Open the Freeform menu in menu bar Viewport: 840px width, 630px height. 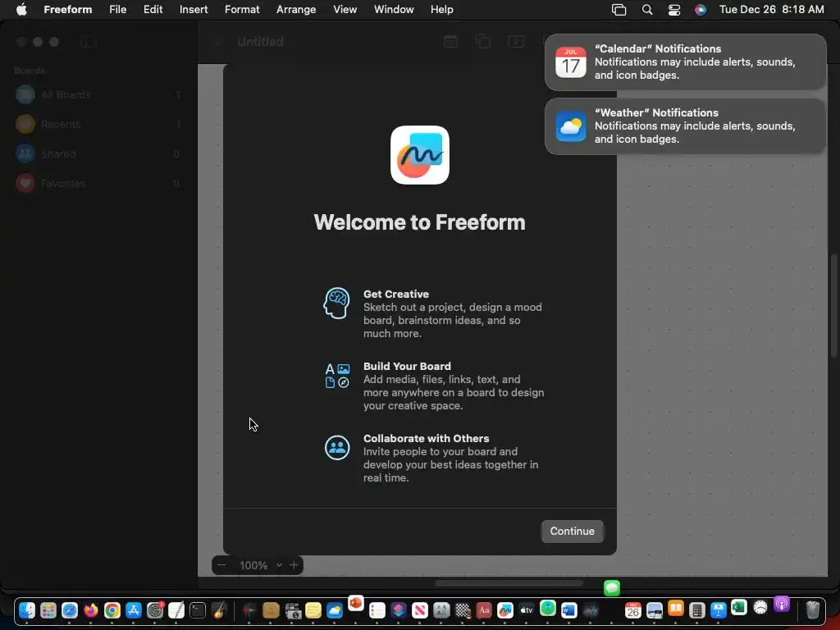point(67,10)
